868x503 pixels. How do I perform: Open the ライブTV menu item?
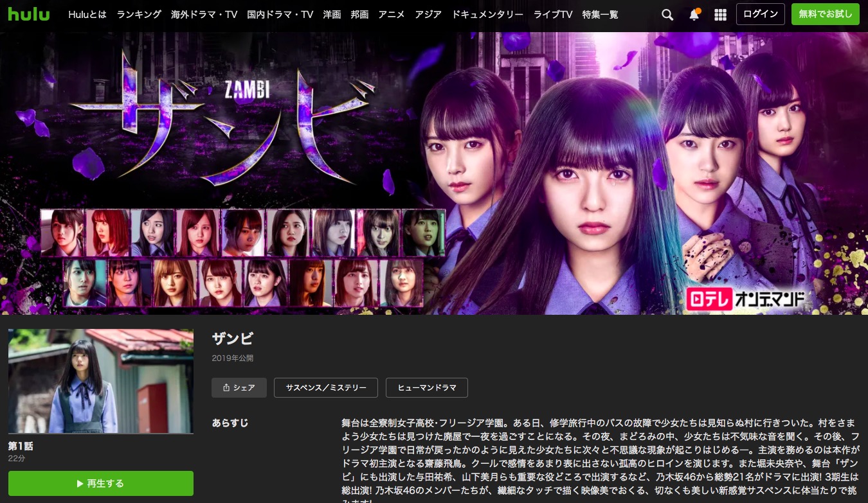[x=553, y=14]
